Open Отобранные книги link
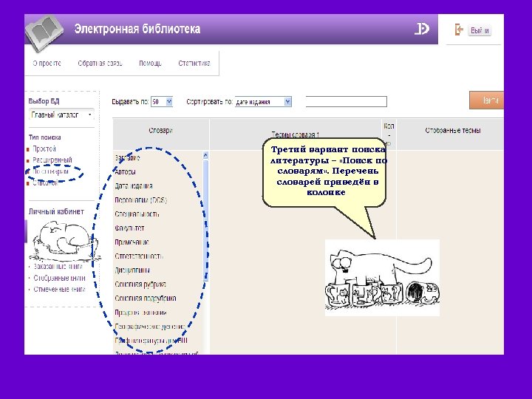Screen dimensions: 532x399 coord(59,278)
